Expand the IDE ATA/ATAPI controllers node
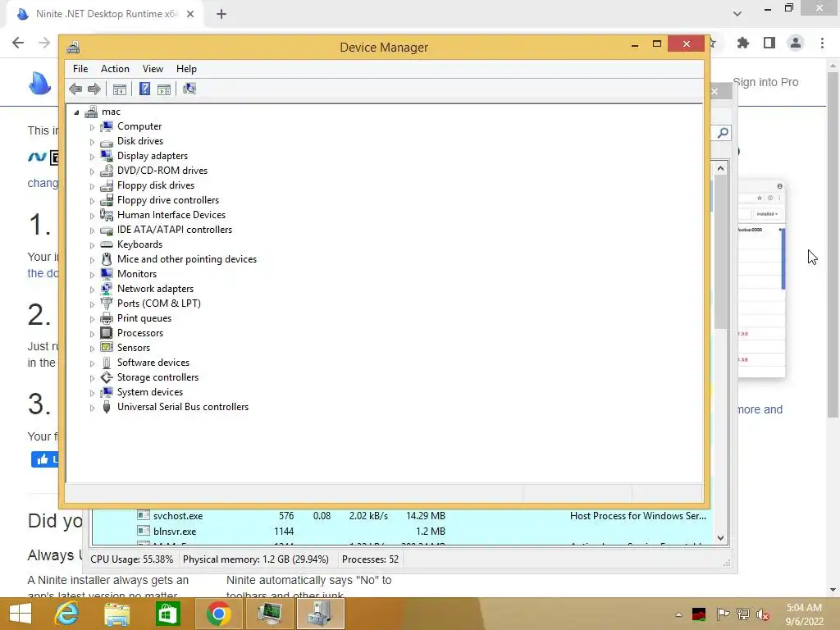840x630 pixels. (92, 231)
